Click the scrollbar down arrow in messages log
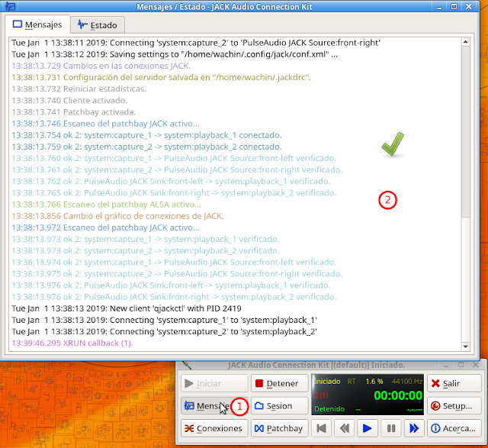This screenshot has width=488, height=448. tap(466, 346)
